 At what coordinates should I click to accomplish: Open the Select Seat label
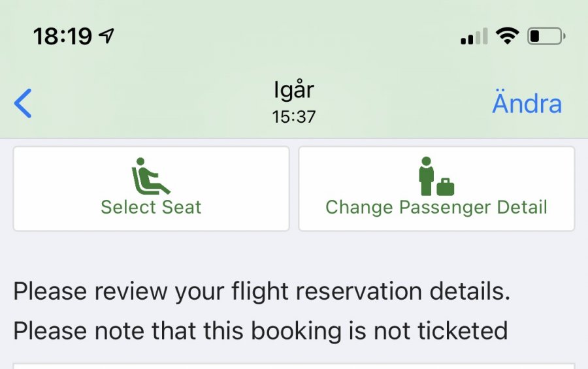click(x=151, y=208)
